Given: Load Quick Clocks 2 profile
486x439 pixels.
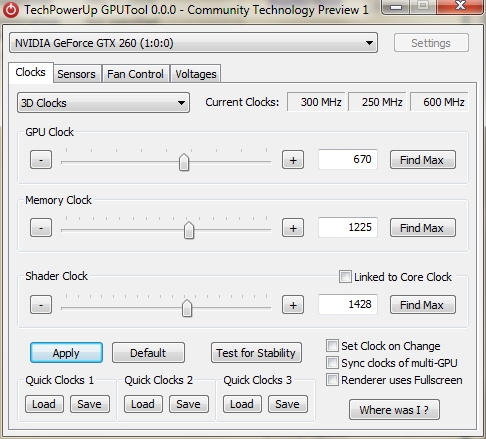Looking at the screenshot, I should tap(143, 404).
